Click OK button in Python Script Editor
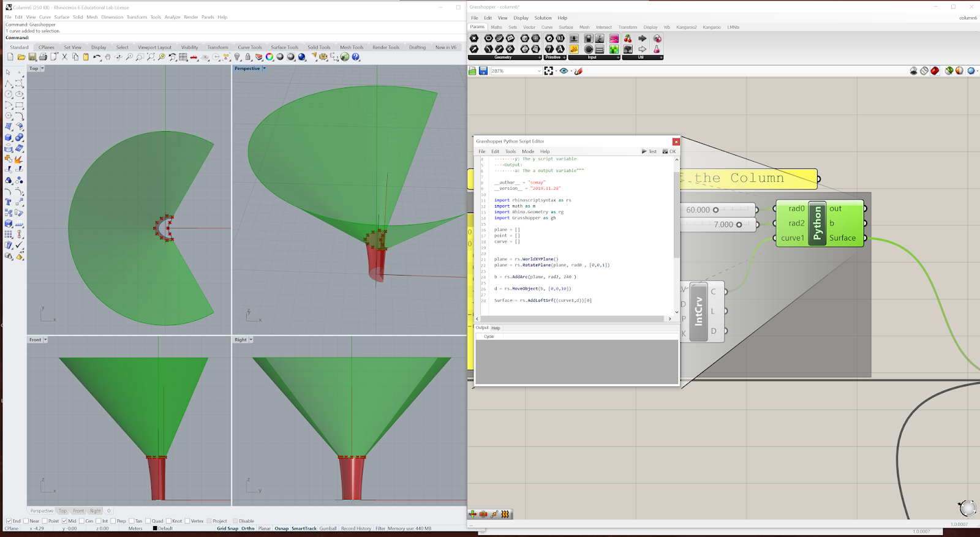The height and width of the screenshot is (537, 980). tap(669, 151)
